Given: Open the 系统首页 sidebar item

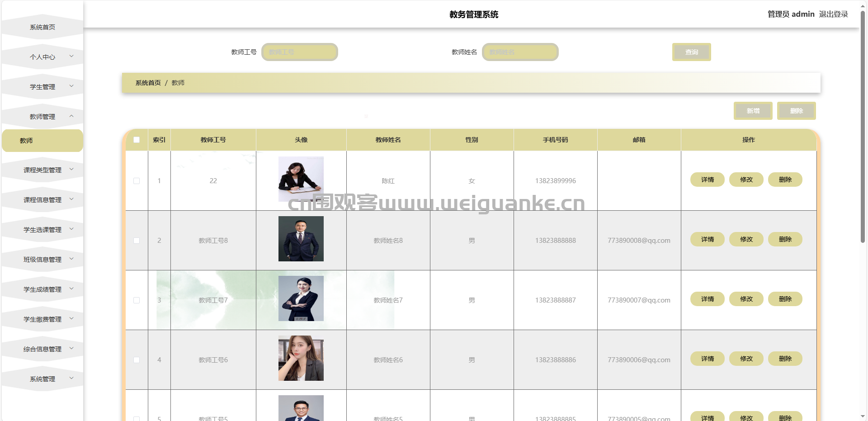Looking at the screenshot, I should 42,27.
